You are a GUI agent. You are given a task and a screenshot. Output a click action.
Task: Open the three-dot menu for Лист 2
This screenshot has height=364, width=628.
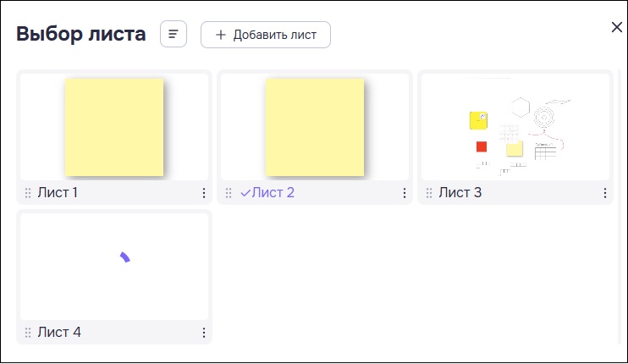(405, 193)
